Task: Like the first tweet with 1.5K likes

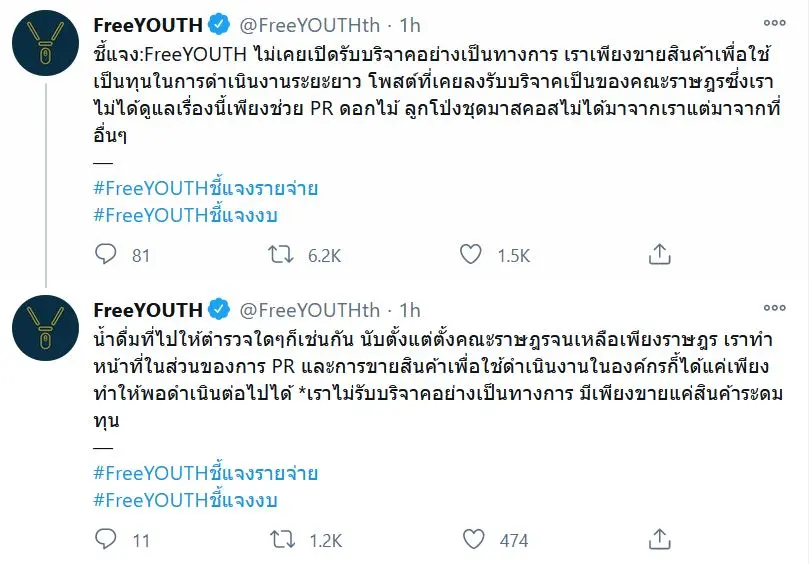Action: [471, 255]
